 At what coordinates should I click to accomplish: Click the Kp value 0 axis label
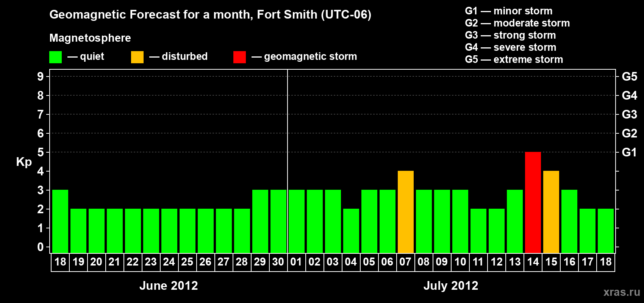[41, 247]
